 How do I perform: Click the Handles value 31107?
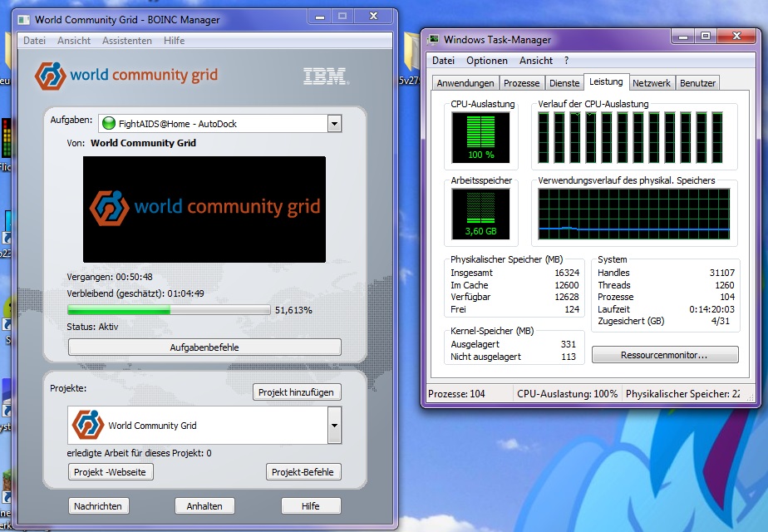[722, 273]
